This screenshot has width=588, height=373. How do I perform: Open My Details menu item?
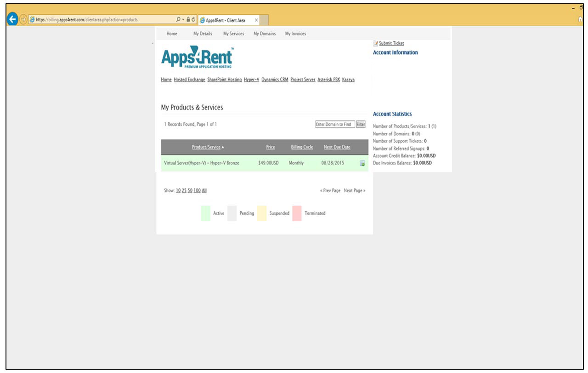(203, 34)
